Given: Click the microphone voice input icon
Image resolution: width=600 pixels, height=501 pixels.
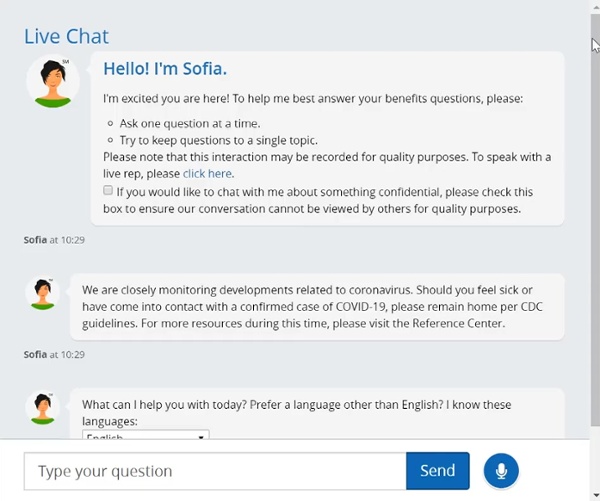Looking at the screenshot, I should pyautogui.click(x=501, y=471).
